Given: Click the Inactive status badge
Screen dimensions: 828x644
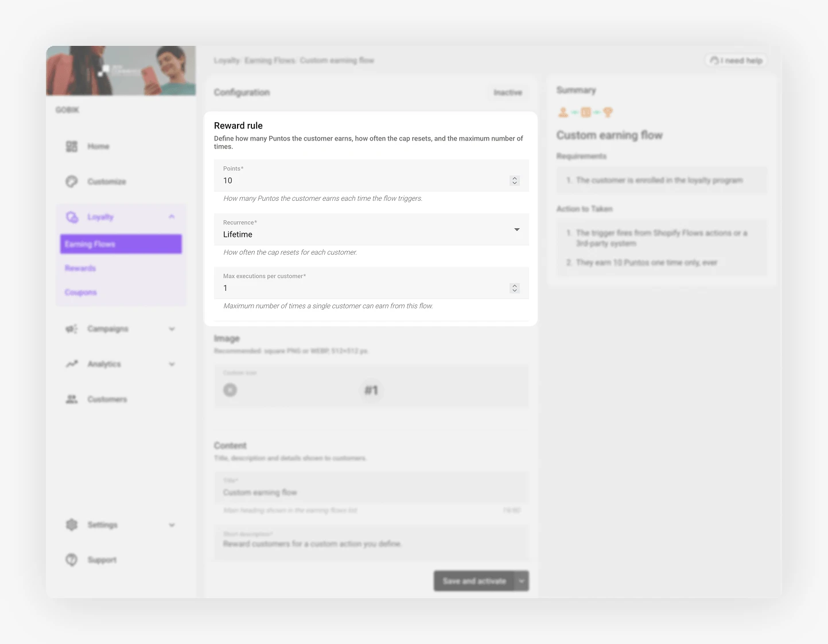Looking at the screenshot, I should [x=508, y=92].
